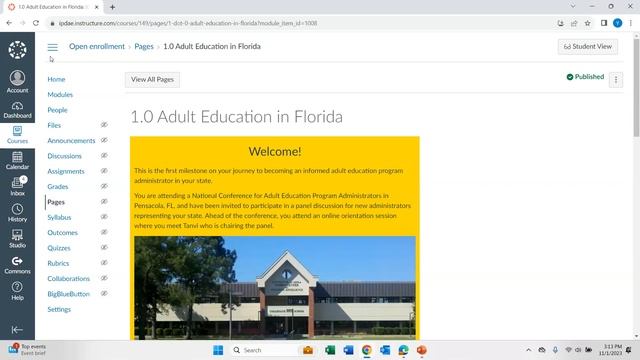Screen dimensions: 640x360
Task: Go back in browser history
Action: 9,23
